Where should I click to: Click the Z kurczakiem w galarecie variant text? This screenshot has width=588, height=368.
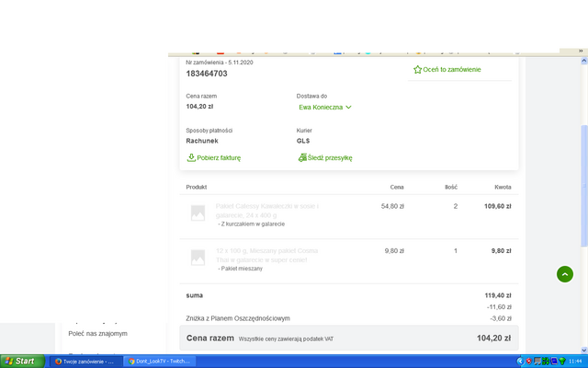click(251, 224)
